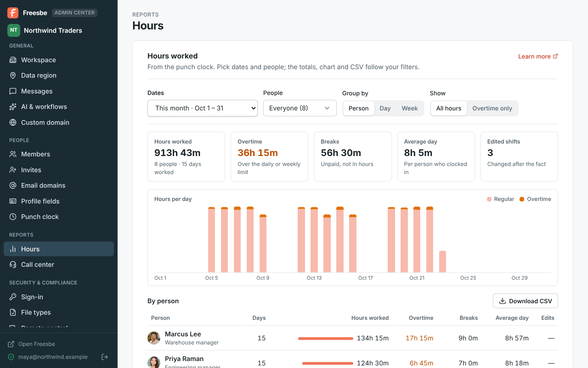The width and height of the screenshot is (588, 368).
Task: Click the Call center headset icon
Action: (x=13, y=265)
